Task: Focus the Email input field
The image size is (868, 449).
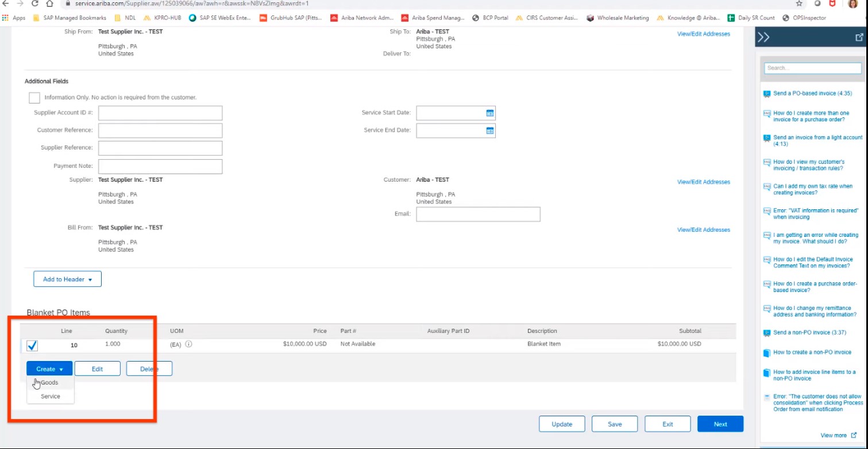Action: 478,214
